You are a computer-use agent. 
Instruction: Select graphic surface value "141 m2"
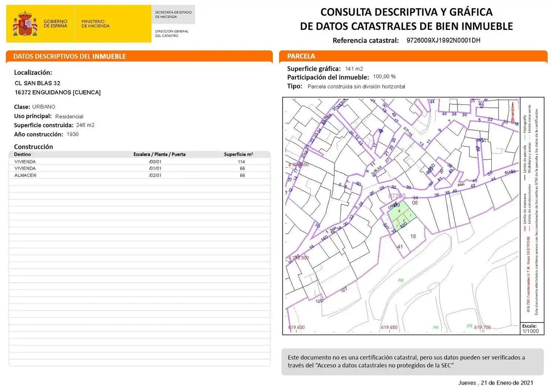click(354, 69)
